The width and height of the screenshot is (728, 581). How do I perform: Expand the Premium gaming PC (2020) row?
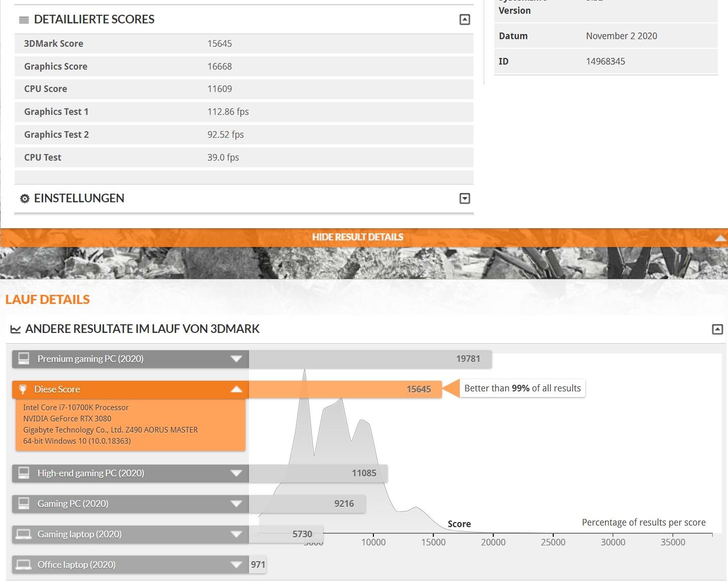click(x=236, y=359)
